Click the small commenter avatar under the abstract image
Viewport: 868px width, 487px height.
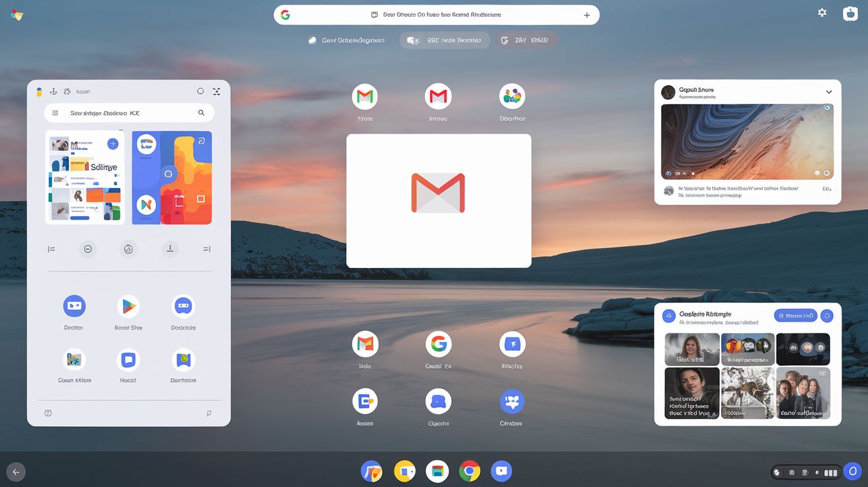668,191
